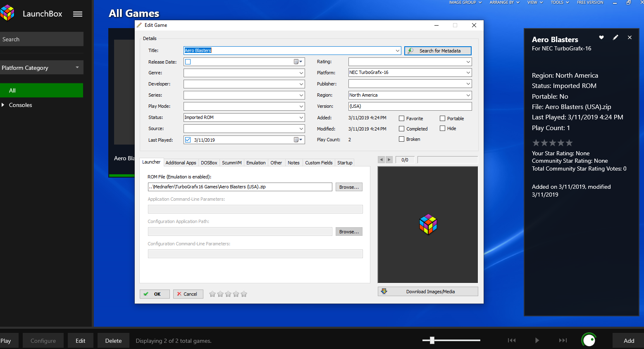Open Last Played calendar picker
Screen dimensions: 644x349
pyautogui.click(x=298, y=140)
